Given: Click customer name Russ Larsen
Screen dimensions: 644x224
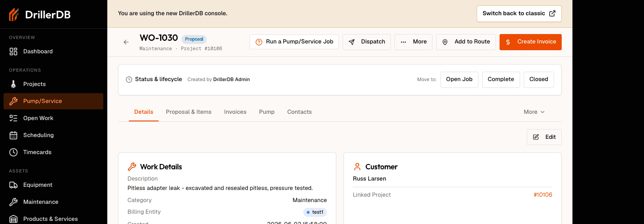Looking at the screenshot, I should [x=369, y=179].
